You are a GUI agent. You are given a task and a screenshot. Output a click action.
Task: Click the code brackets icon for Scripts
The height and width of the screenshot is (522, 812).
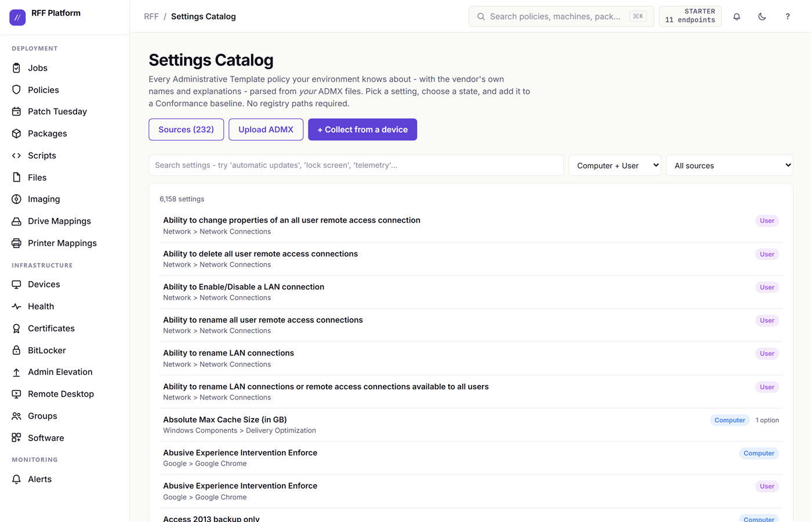point(16,155)
